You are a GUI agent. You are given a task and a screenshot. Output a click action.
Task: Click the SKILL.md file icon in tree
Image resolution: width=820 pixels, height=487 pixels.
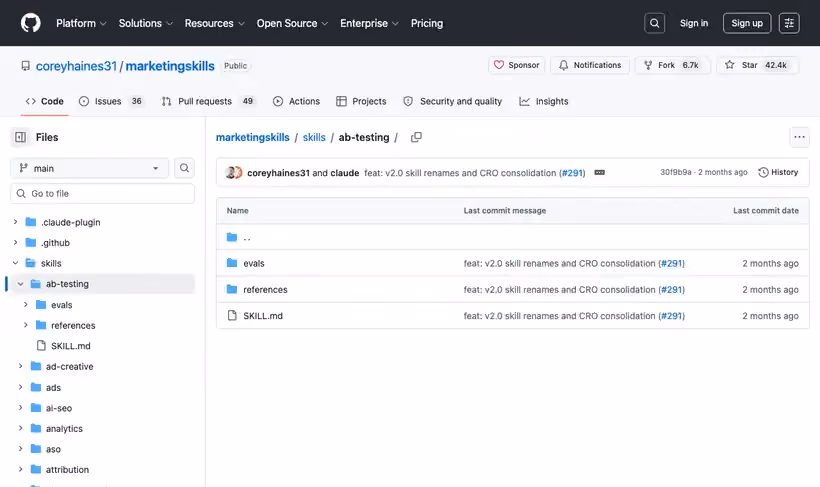[41, 346]
